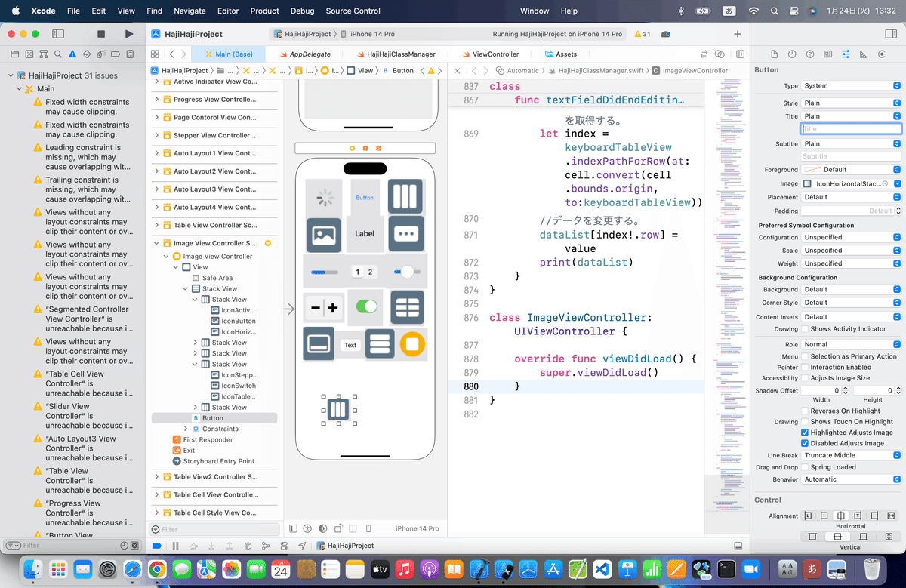Pause program execution in debug bar

(x=175, y=546)
